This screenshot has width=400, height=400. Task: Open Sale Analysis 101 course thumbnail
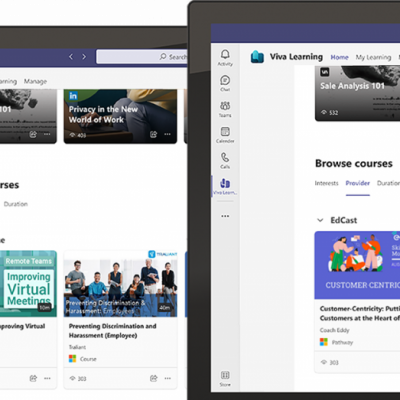(x=357, y=93)
